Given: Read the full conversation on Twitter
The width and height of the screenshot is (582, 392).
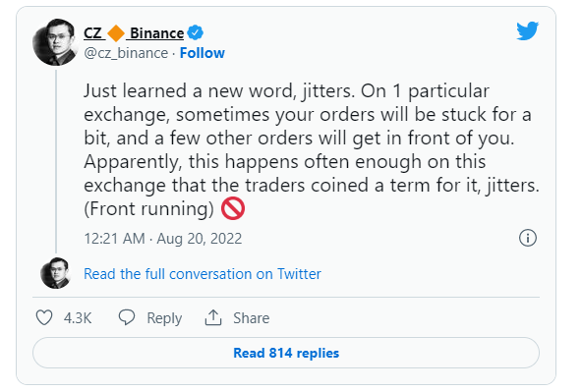Looking at the screenshot, I should pos(203,274).
